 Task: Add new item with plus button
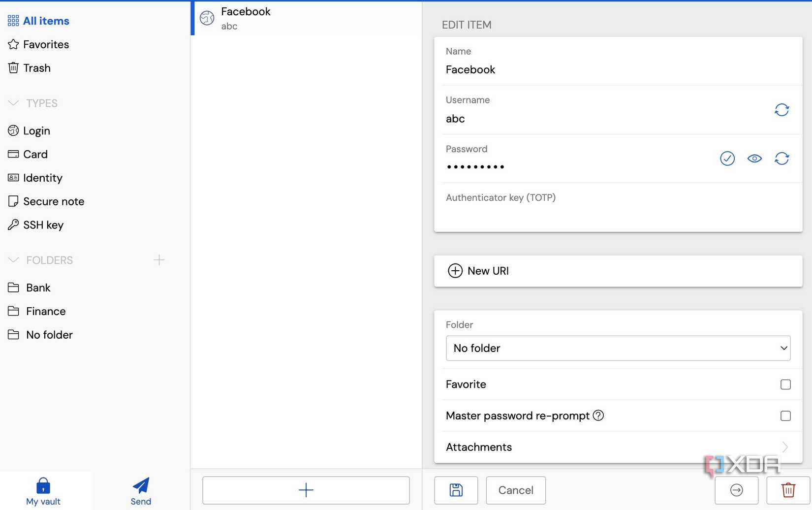306,490
